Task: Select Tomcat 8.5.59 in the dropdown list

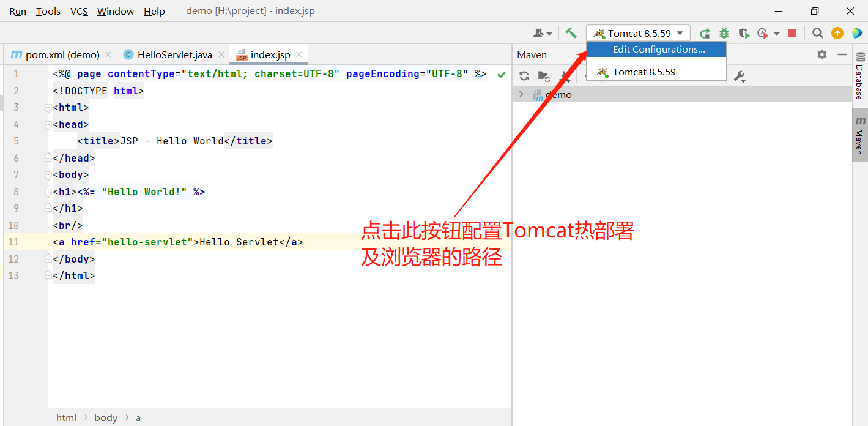Action: [656, 72]
